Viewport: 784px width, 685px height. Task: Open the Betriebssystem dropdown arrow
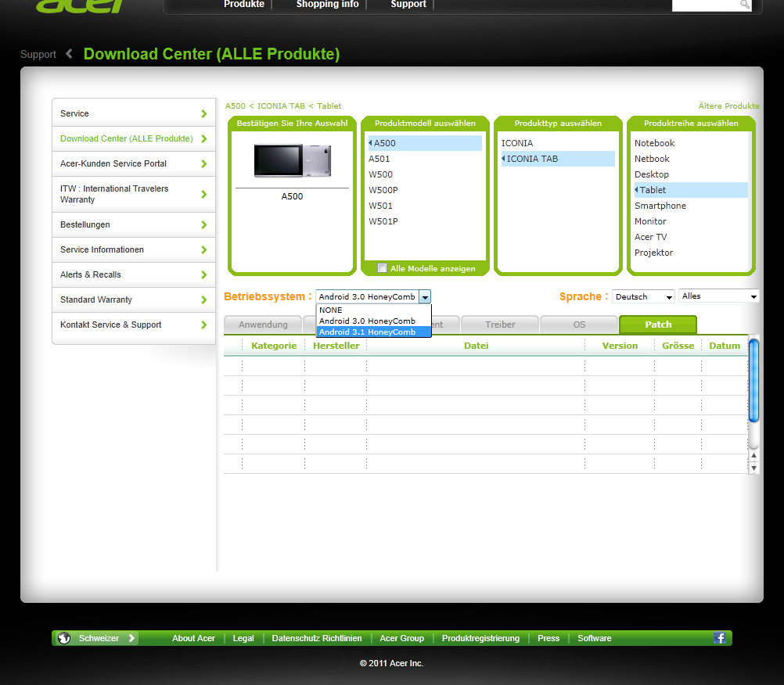[425, 297]
